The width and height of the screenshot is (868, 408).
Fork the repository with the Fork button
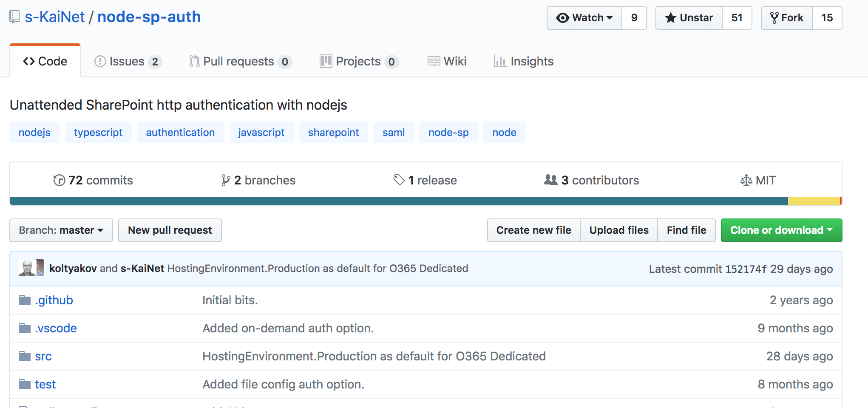click(x=787, y=18)
